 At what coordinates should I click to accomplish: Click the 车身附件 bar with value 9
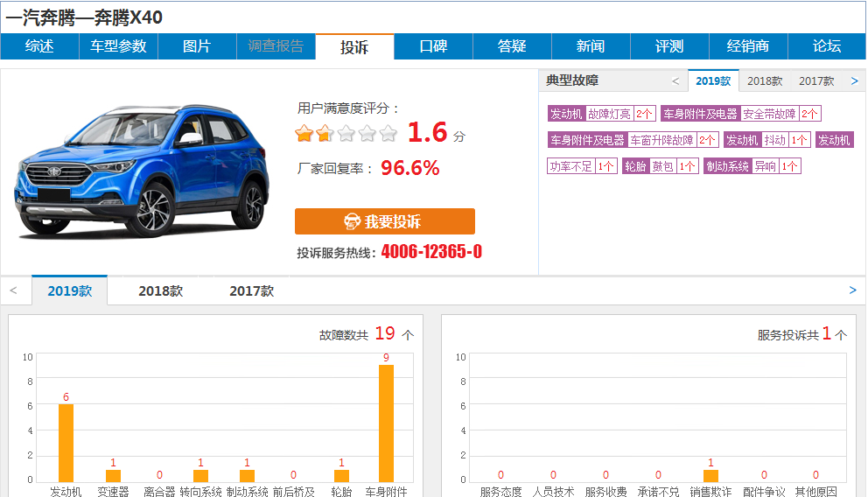tap(387, 423)
